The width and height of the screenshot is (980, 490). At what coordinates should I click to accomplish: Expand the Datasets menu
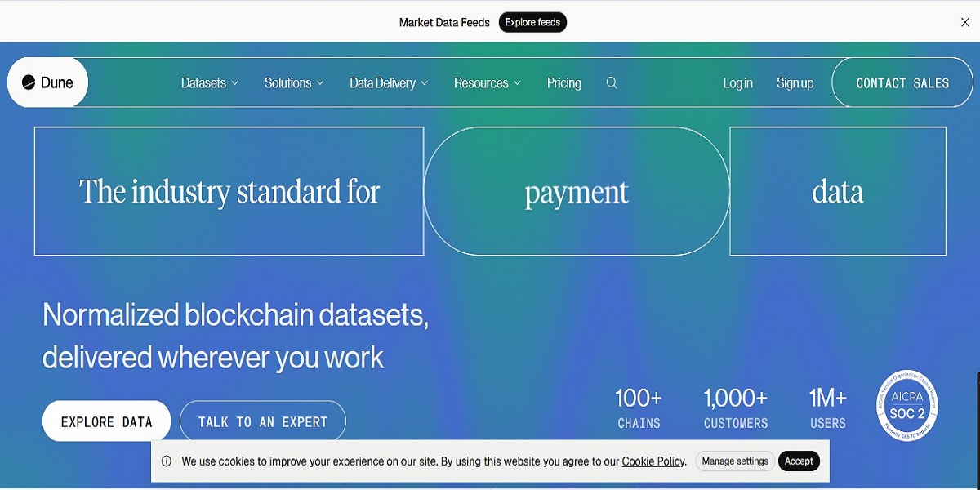point(210,82)
